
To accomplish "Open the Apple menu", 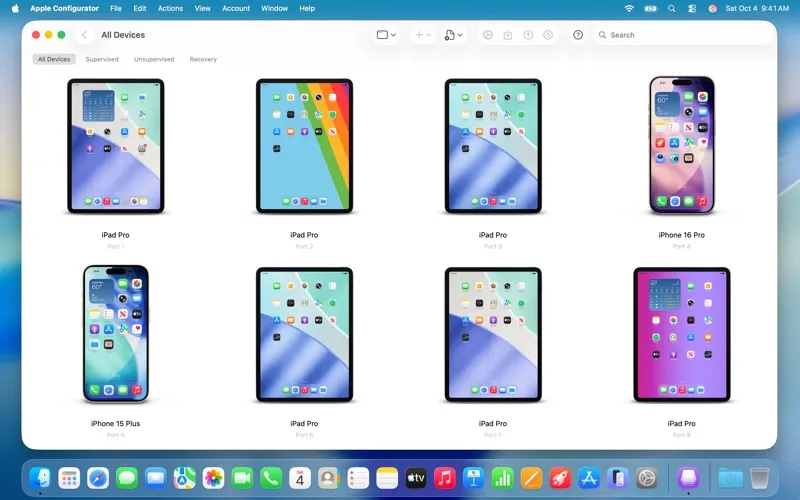I will point(15,8).
